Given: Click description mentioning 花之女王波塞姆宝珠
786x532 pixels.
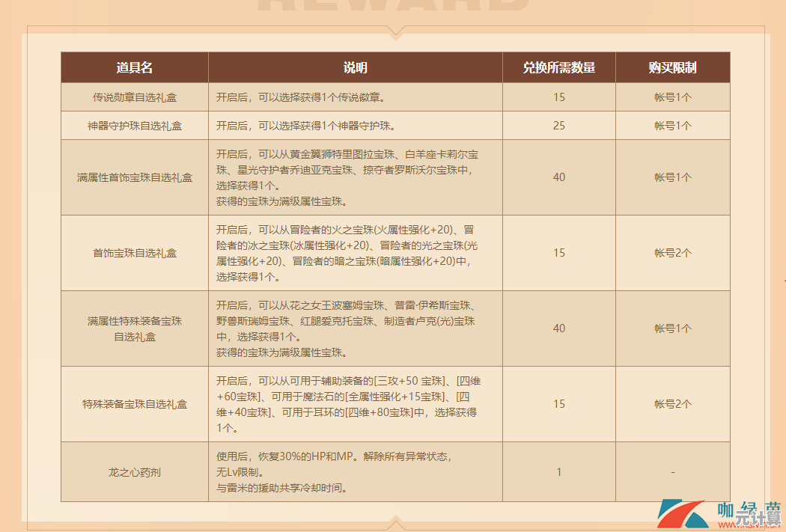Looking at the screenshot, I should (x=346, y=328).
